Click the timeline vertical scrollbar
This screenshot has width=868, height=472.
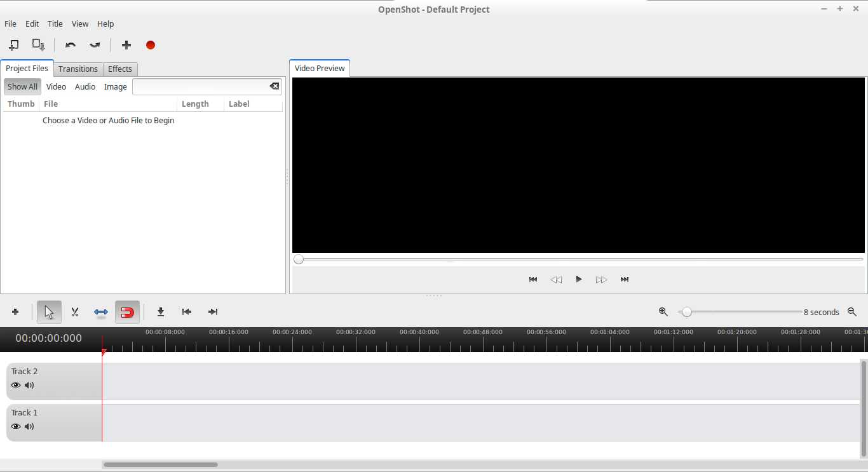click(864, 408)
